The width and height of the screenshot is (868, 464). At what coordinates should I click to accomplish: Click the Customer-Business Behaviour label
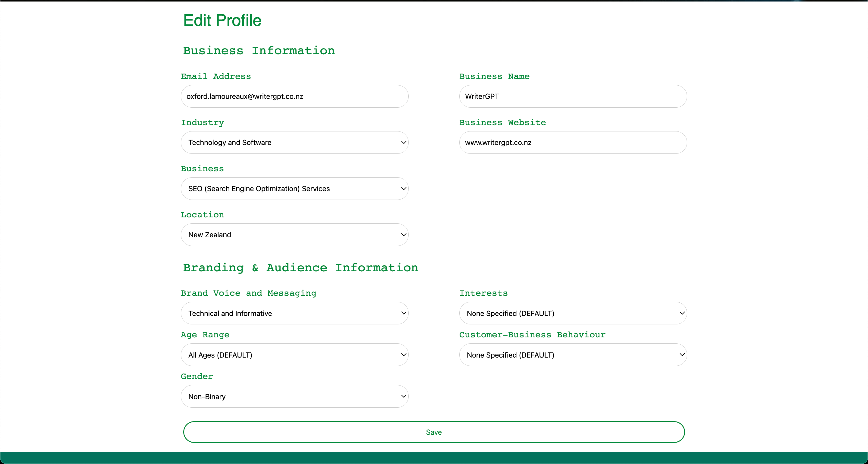(x=532, y=335)
